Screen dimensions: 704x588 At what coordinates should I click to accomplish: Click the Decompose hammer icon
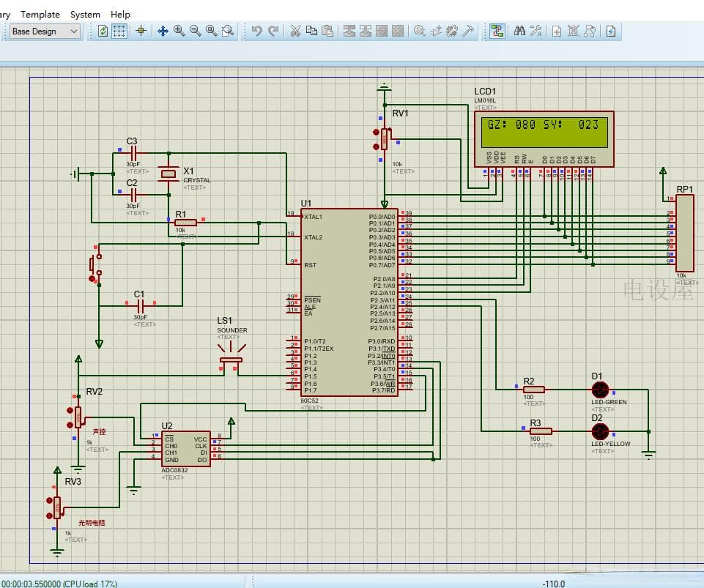(468, 31)
